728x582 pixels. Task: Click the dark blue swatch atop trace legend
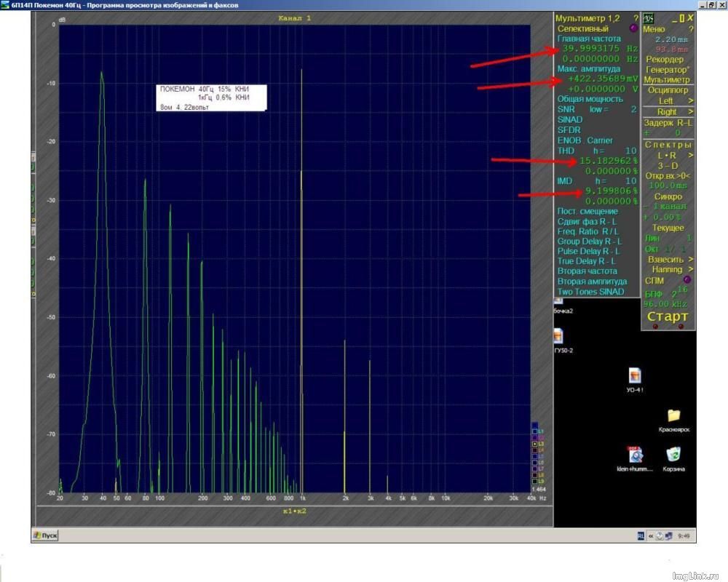click(x=534, y=425)
